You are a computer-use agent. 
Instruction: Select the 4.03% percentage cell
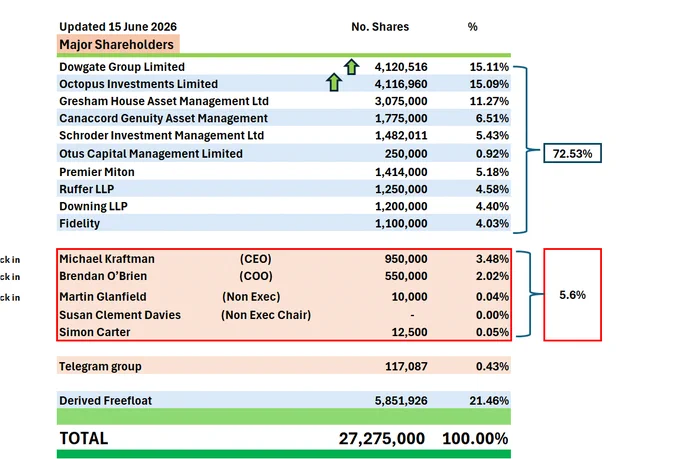pos(492,224)
